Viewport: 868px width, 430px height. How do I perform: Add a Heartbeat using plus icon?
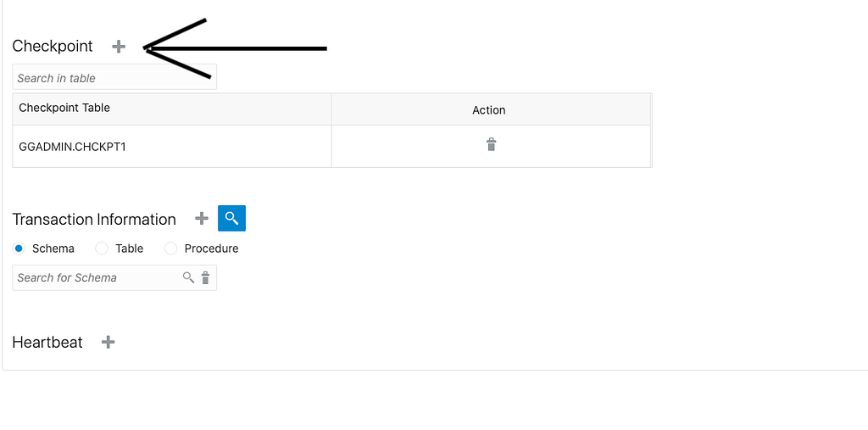click(108, 342)
